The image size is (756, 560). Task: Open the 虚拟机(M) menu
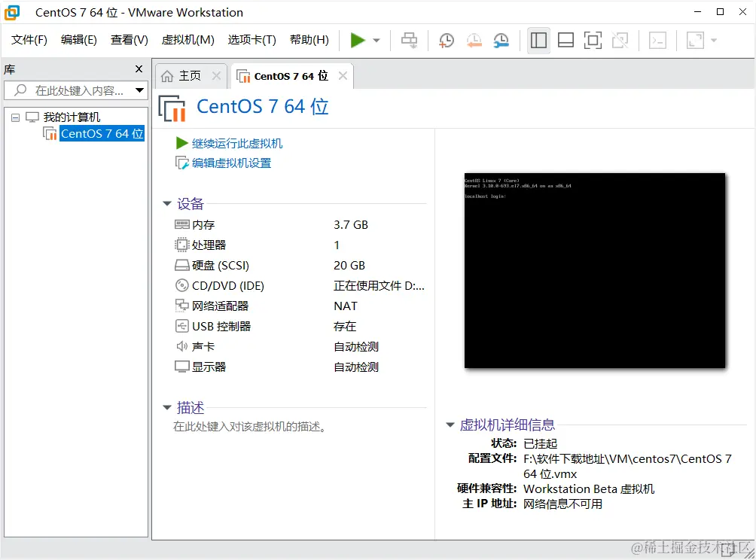tap(187, 40)
